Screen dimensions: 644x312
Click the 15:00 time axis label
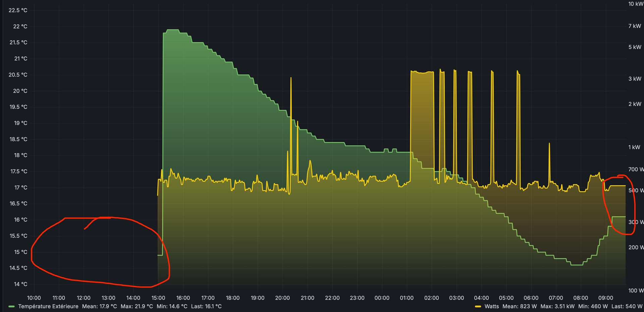click(158, 298)
